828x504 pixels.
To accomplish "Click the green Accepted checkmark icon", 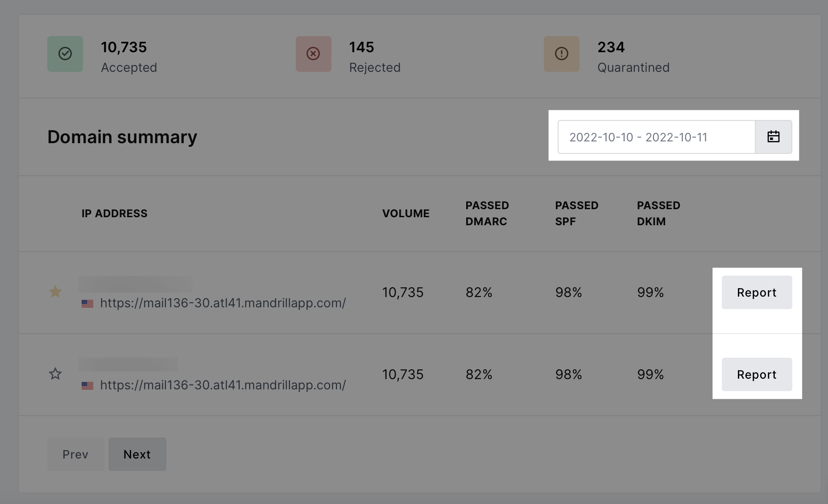I will point(65,54).
